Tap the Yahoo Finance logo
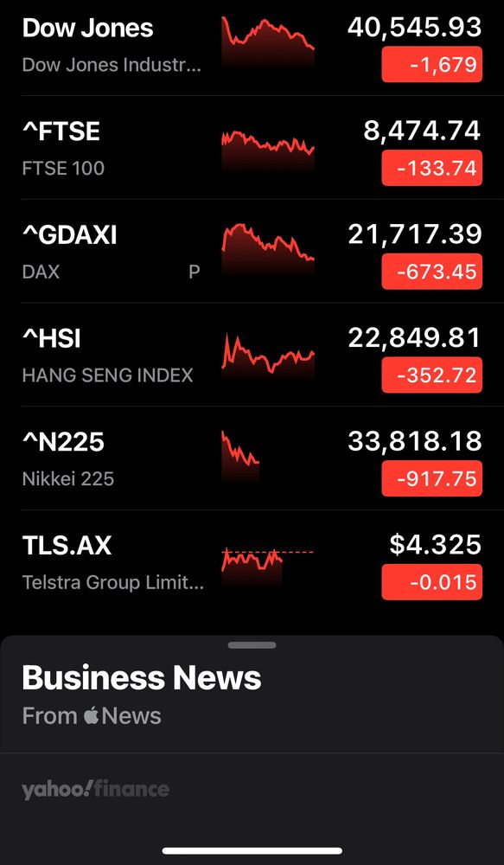 coord(94,788)
